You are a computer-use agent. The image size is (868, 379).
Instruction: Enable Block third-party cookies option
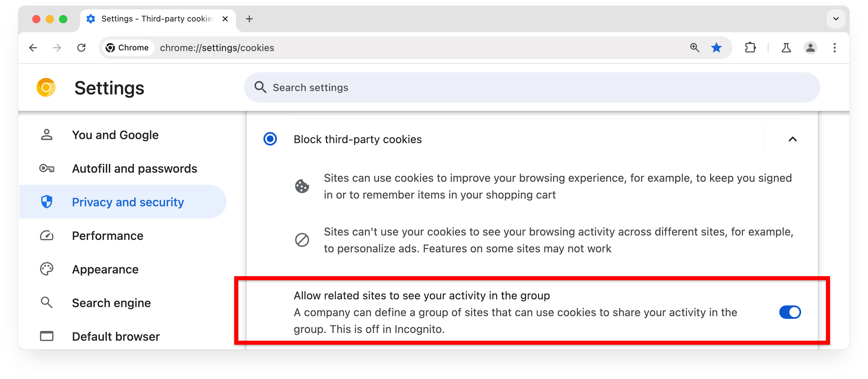(x=270, y=139)
